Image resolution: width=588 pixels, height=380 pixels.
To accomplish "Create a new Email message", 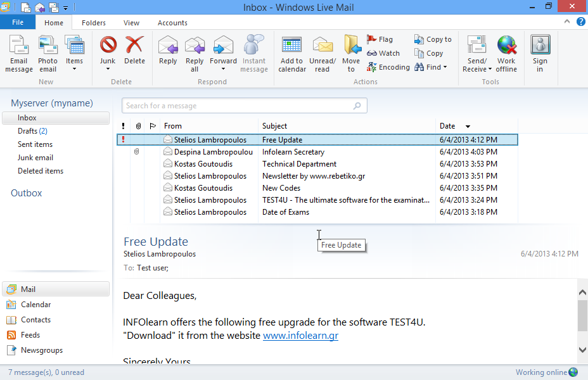I will (19, 54).
